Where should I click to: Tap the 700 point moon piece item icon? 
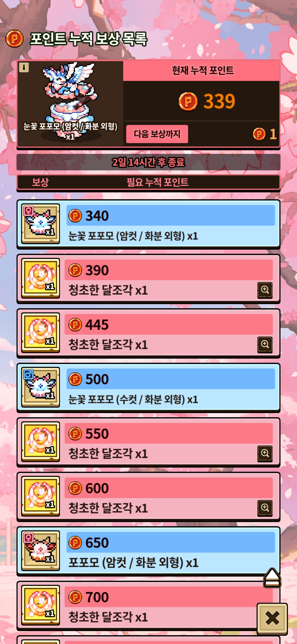pos(41,605)
